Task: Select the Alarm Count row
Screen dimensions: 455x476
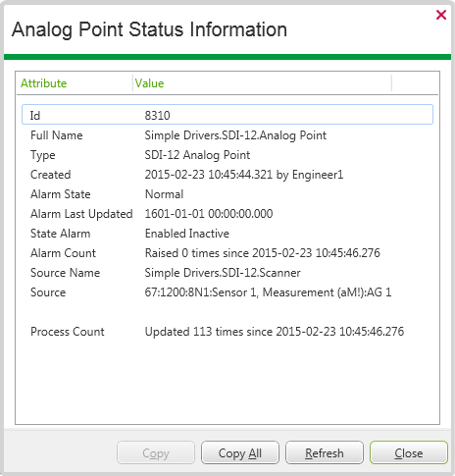Action: [227, 253]
